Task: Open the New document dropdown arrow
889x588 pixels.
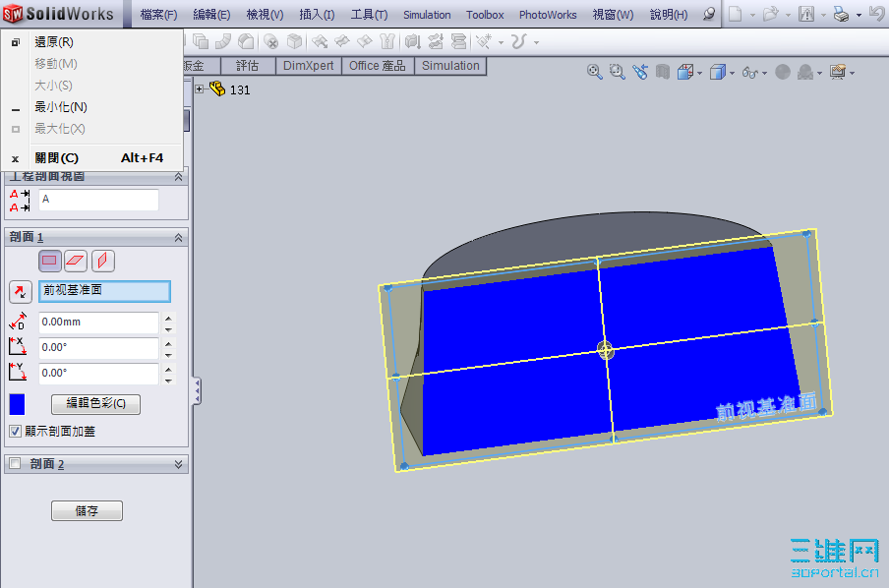Action: [753, 16]
